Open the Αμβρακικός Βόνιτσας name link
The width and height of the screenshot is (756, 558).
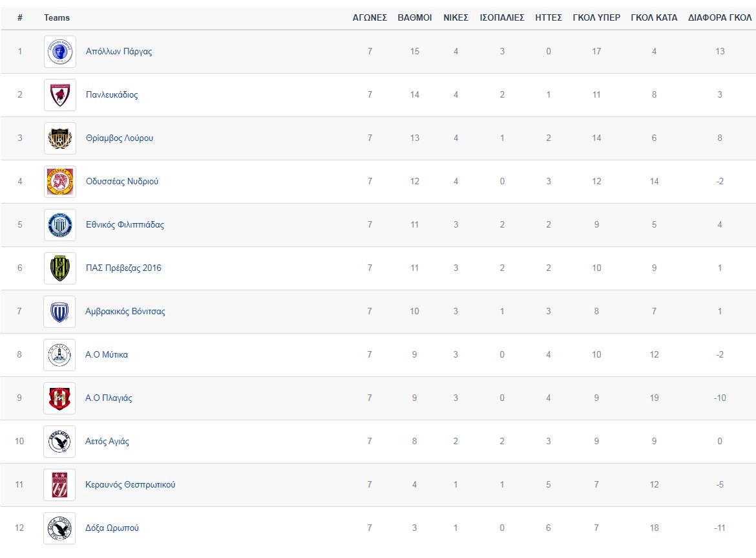coord(125,312)
